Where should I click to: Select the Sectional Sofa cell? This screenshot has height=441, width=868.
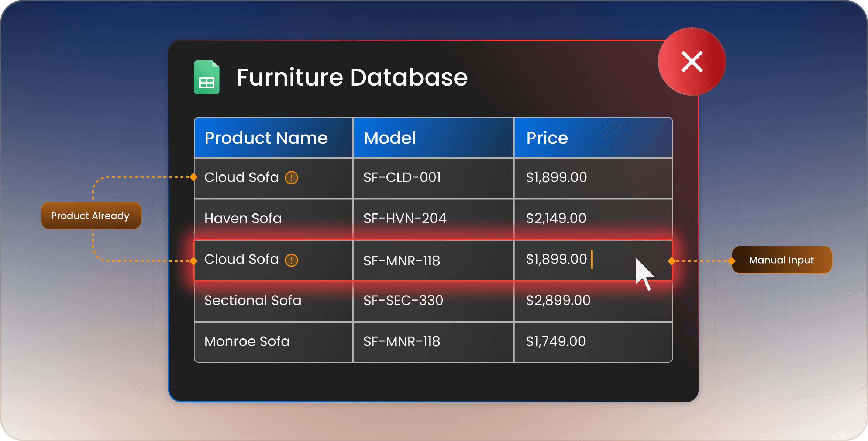[x=273, y=301]
